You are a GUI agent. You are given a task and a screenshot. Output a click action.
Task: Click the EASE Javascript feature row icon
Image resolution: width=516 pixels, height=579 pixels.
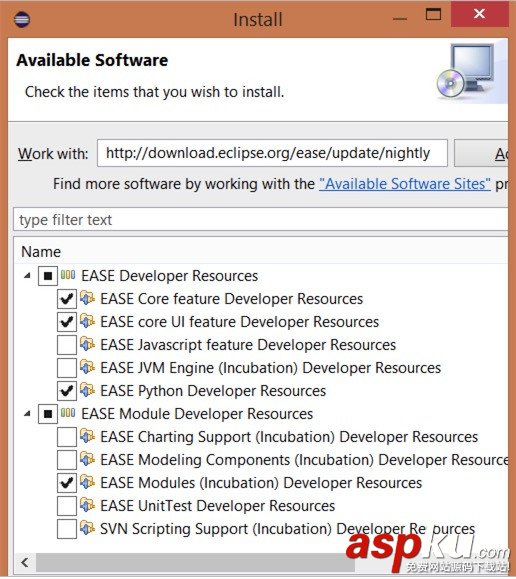tap(88, 344)
